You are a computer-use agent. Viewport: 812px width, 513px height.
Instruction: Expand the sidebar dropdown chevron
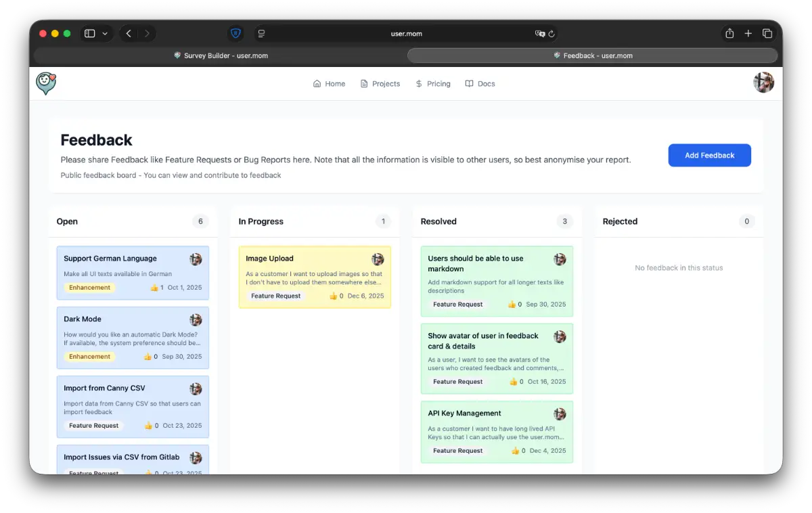pyautogui.click(x=105, y=34)
